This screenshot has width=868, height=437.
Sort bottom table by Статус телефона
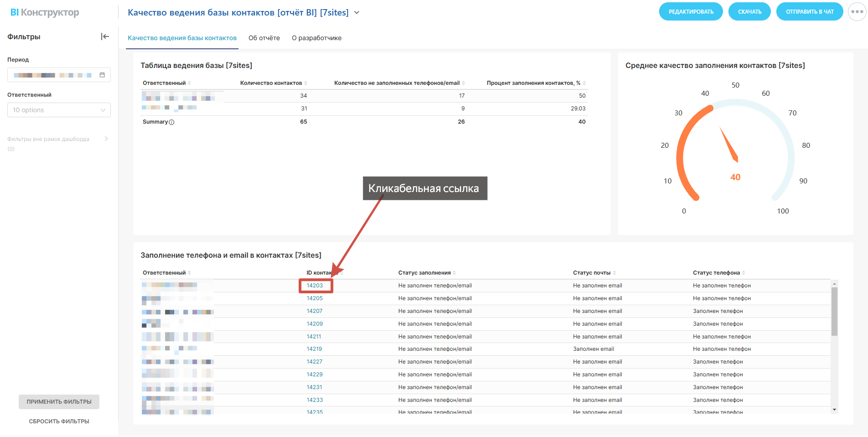tap(743, 273)
